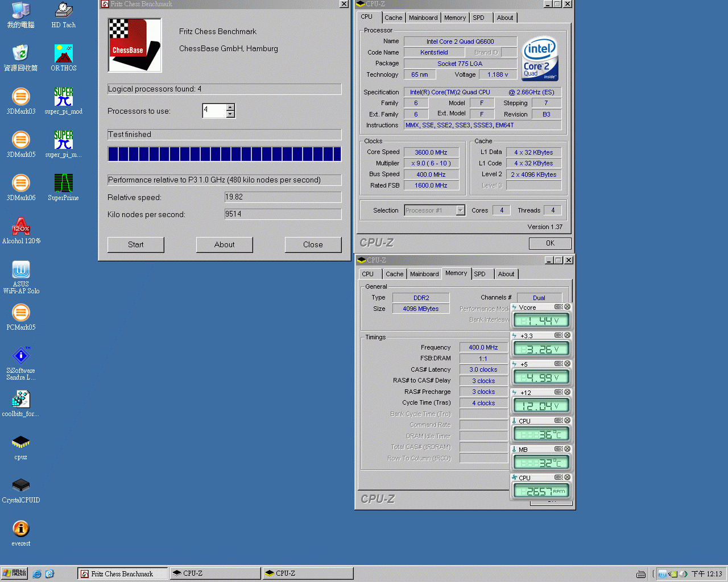Switch to Mainboard tab in bottom CPU-Z window
The image size is (728, 582).
425,274
